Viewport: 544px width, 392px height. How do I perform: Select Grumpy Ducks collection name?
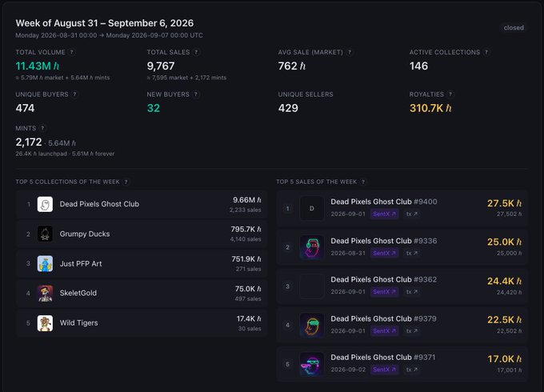tap(85, 234)
